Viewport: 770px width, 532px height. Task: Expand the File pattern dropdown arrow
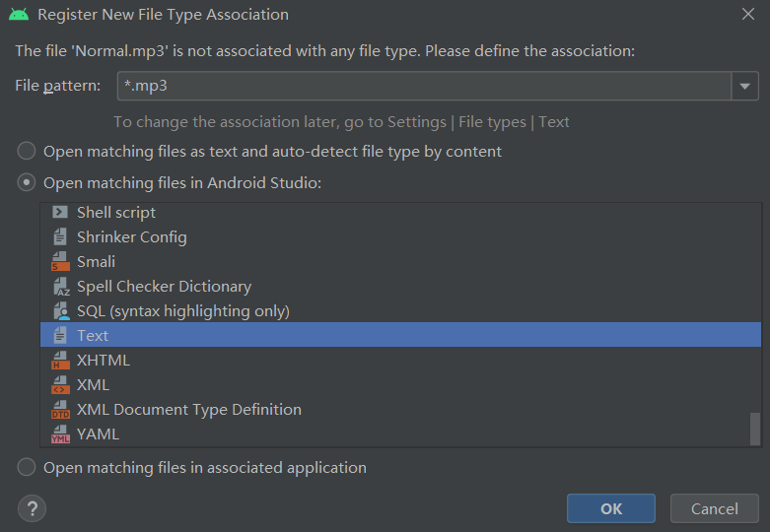pyautogui.click(x=744, y=87)
